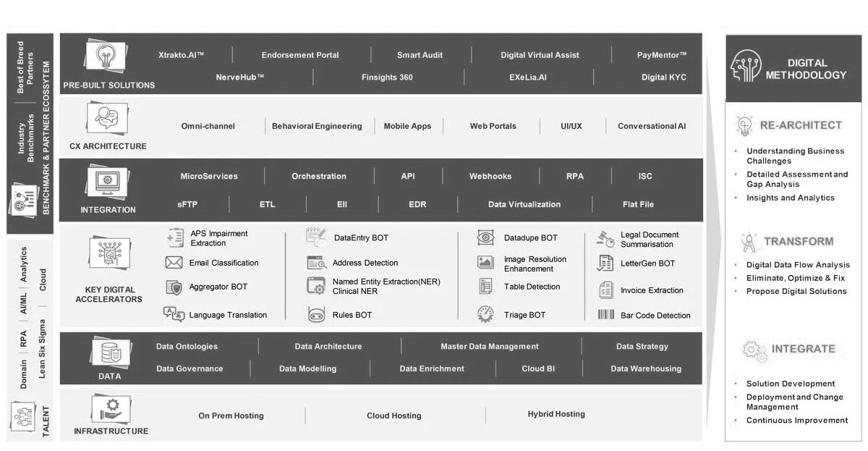868x451 pixels.
Task: Click the Email Classification envelope icon
Action: pos(174,263)
